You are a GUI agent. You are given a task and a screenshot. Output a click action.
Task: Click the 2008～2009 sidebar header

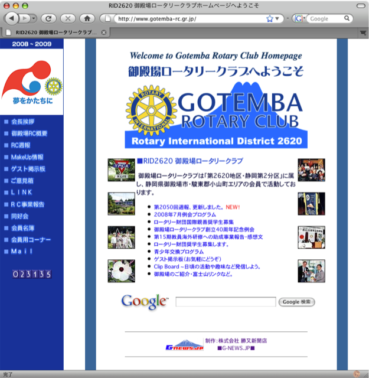click(32, 44)
